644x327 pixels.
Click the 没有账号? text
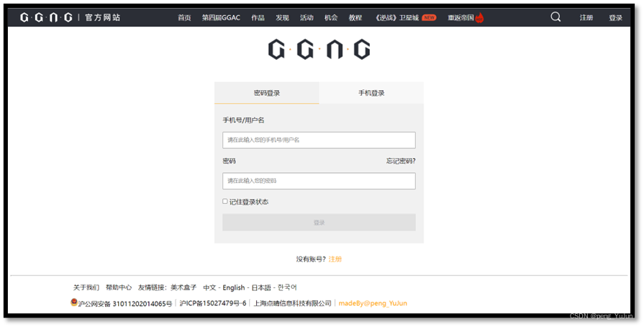pos(311,259)
